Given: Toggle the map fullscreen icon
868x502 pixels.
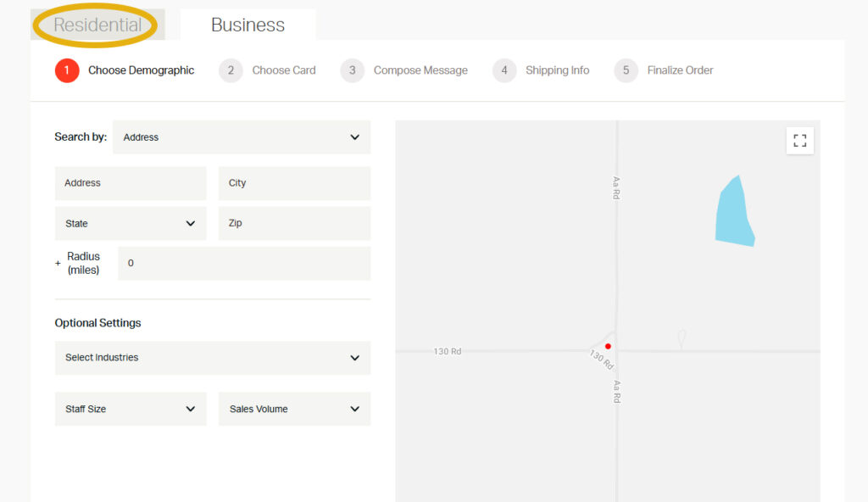Looking at the screenshot, I should pos(799,141).
